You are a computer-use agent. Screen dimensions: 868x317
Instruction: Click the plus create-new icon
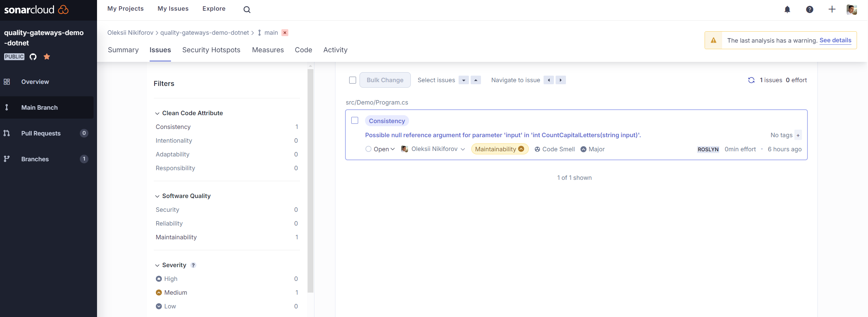pos(832,9)
